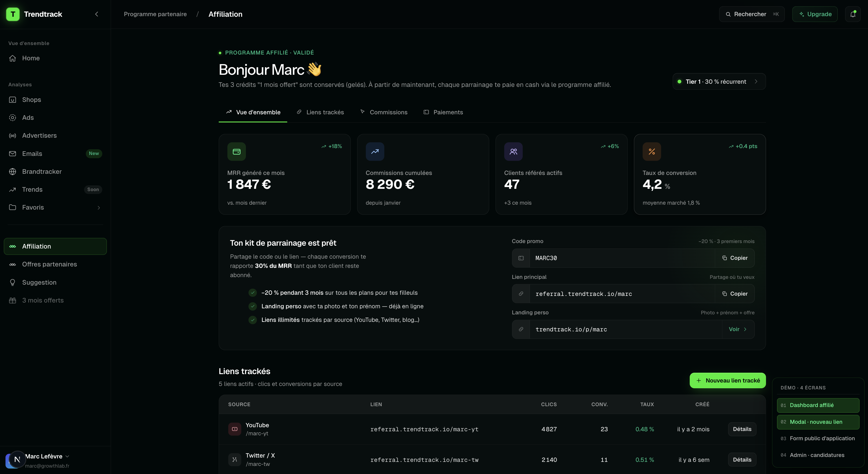Click the Favoris folder icon
The image size is (868, 474).
12,207
